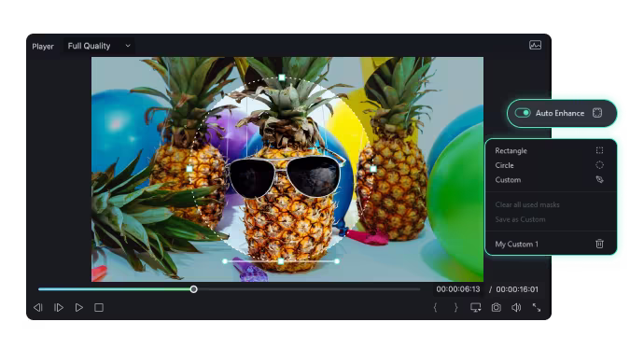Click the playback progress slider knob
Viewport: 644px width, 364px height.
click(193, 289)
